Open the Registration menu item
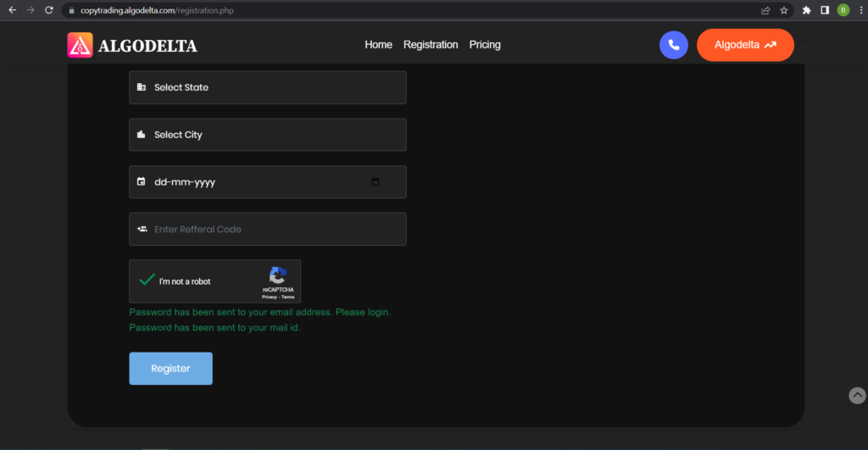 tap(430, 45)
